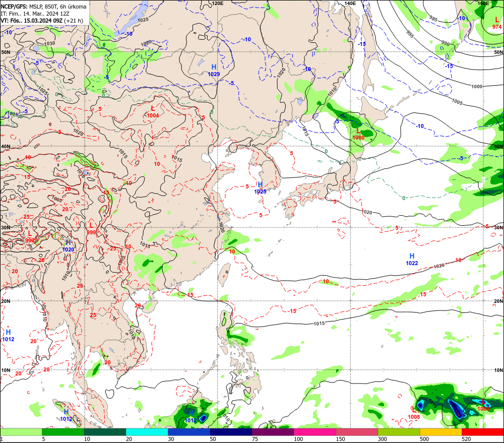Click the legend value 150
Image resolution: width=504 pixels, height=443 pixels.
tap(340, 439)
